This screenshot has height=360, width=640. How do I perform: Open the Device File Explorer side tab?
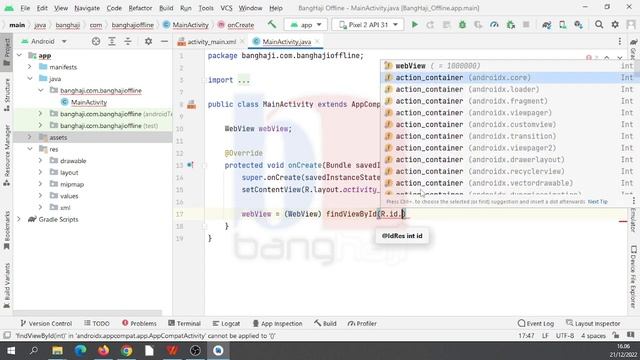point(633,277)
